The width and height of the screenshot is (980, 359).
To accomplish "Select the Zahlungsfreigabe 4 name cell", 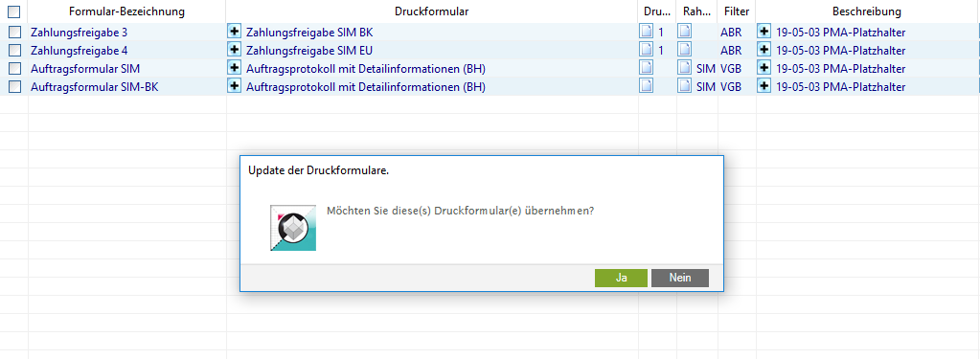I will [x=126, y=50].
